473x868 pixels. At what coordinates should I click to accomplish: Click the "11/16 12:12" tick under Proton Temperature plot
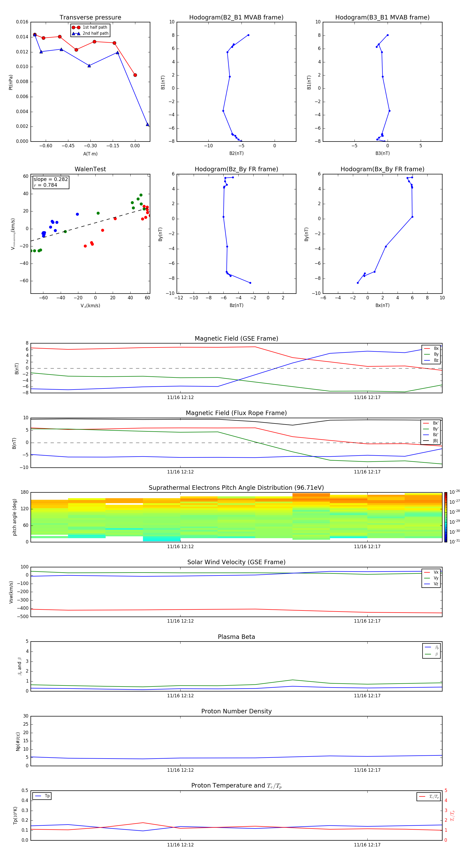point(181,845)
